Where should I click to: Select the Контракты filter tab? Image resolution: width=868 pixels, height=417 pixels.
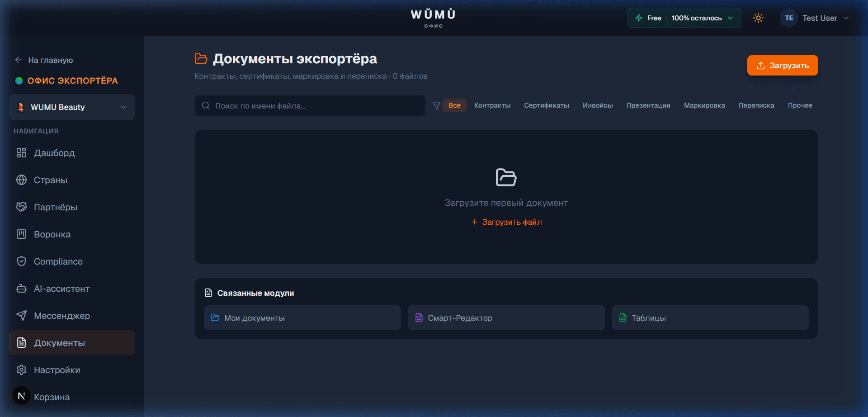click(492, 105)
